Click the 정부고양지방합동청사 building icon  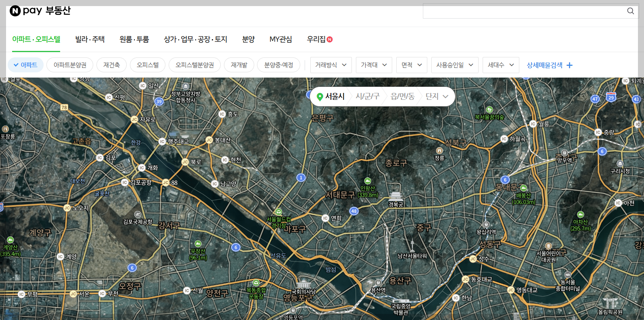(x=186, y=86)
